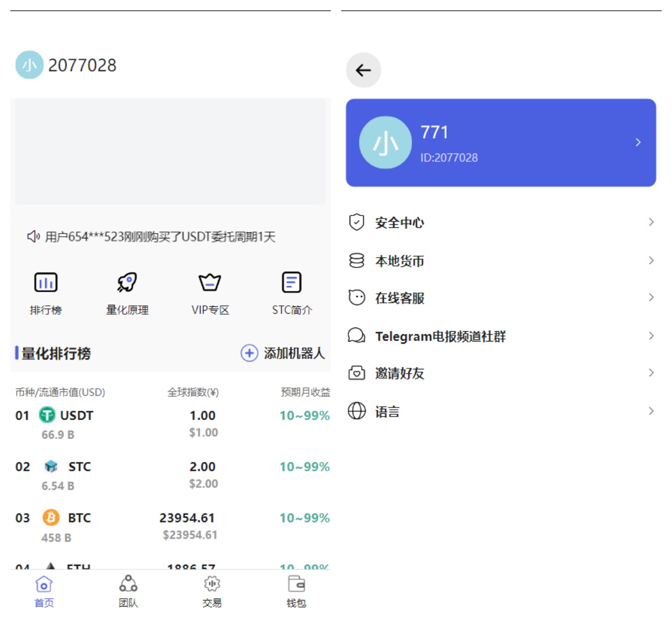
Task: Click the 邀请好友 invite icon
Action: coord(357,373)
